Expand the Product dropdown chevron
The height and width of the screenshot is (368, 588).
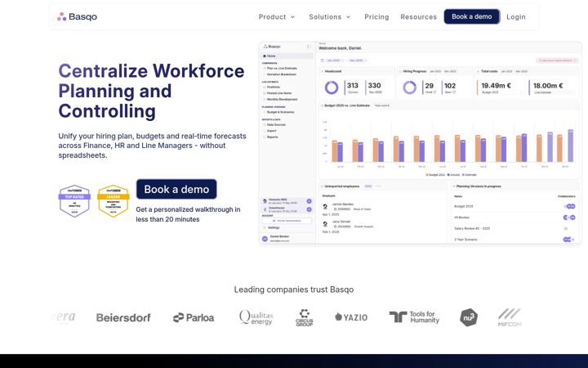(293, 17)
